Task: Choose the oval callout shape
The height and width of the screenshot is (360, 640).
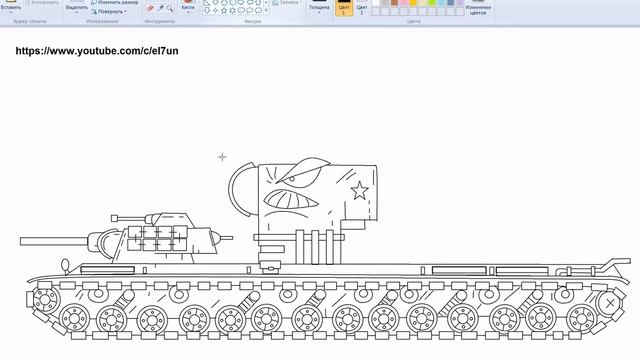Action: click(x=250, y=11)
